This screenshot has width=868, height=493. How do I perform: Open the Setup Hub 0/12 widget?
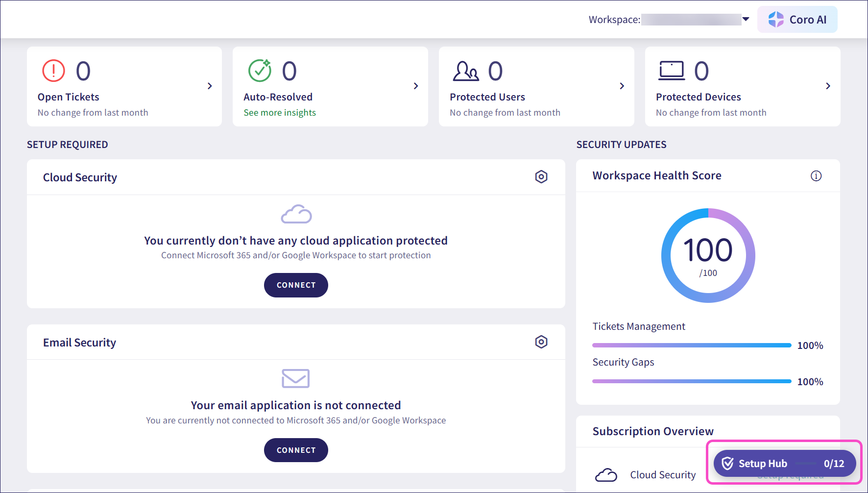[x=784, y=463]
